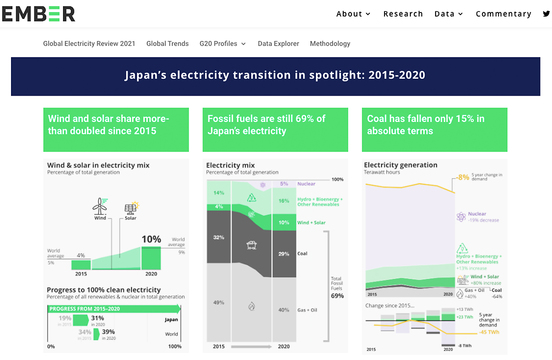Expand the G20 Profiles dropdown
Image resolution: width=552 pixels, height=360 pixels.
pyautogui.click(x=222, y=44)
